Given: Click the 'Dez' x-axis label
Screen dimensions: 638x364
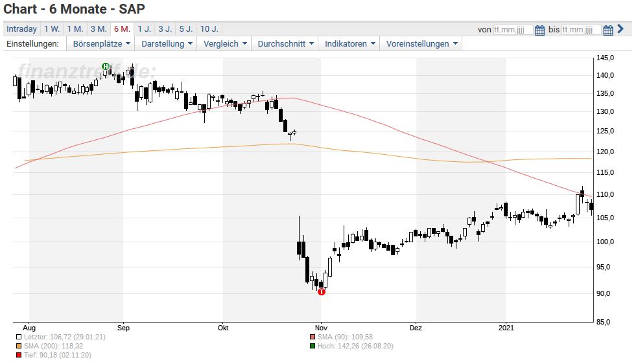Looking at the screenshot, I should (x=416, y=328).
